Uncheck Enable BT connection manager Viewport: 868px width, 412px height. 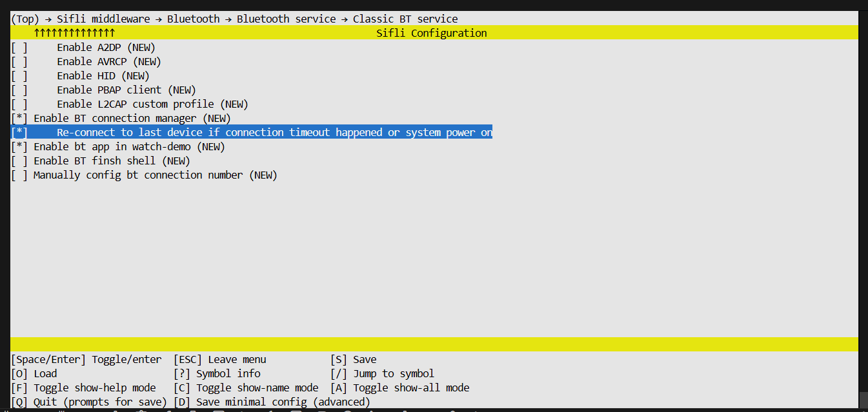tap(19, 118)
